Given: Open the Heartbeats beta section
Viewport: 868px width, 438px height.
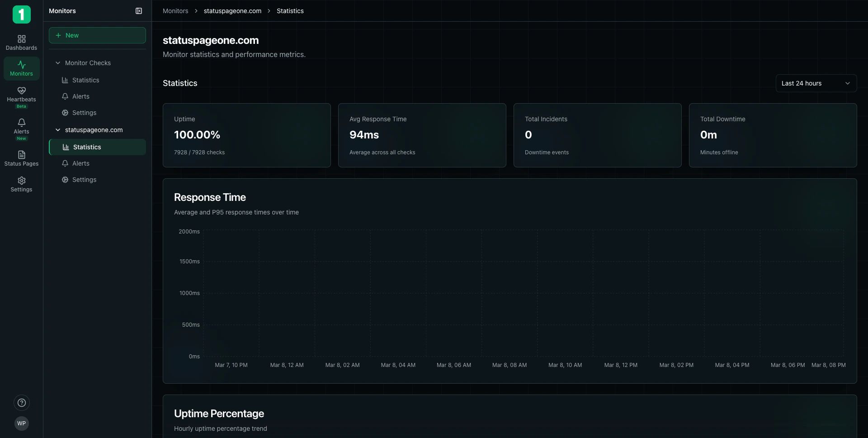Looking at the screenshot, I should point(21,96).
